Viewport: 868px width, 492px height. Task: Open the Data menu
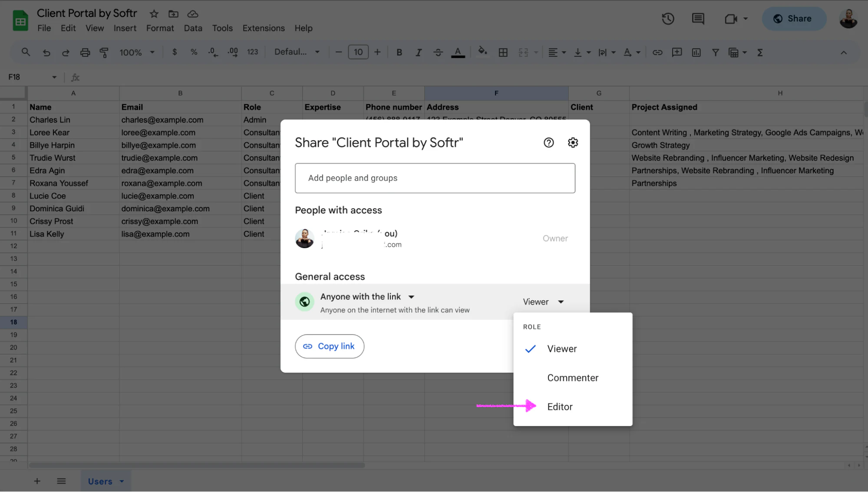pos(193,28)
